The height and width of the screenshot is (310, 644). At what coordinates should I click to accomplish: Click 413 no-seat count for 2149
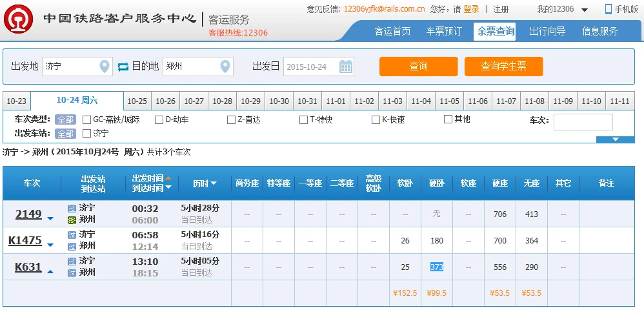532,214
